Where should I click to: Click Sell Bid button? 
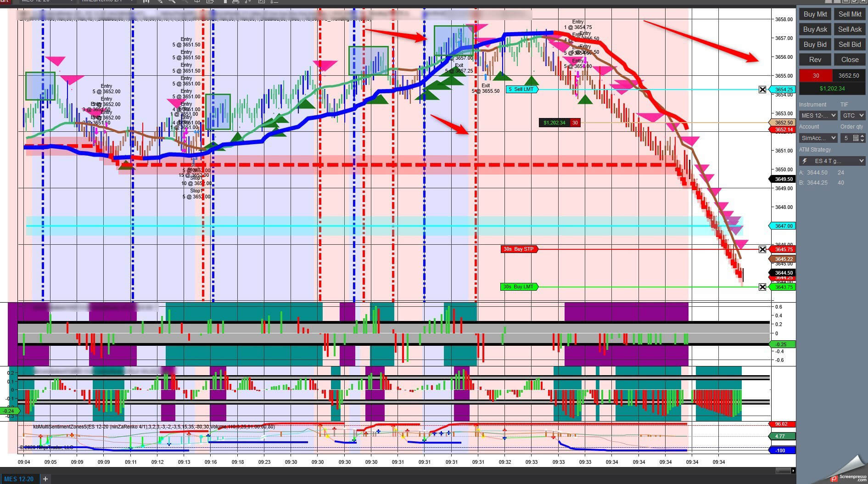coord(850,45)
